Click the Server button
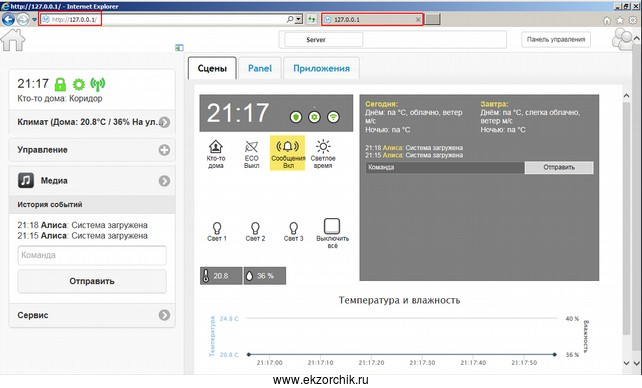Screen dimensions: 642x388 click(323, 40)
